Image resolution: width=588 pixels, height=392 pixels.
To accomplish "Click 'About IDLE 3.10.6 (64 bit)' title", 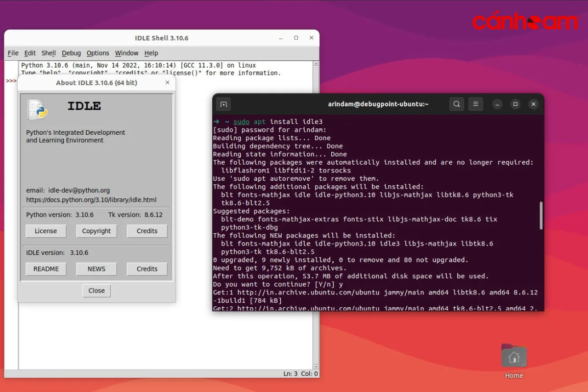I will click(x=97, y=83).
